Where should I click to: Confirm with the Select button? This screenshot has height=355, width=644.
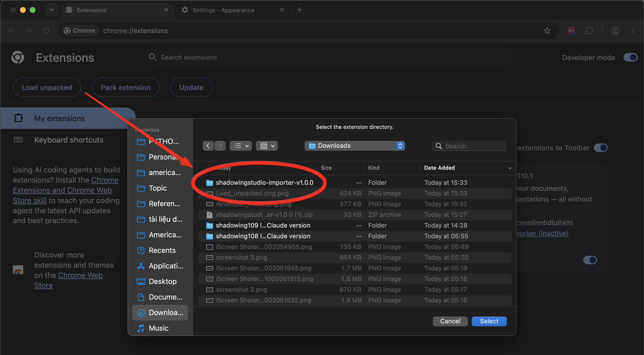(x=489, y=321)
